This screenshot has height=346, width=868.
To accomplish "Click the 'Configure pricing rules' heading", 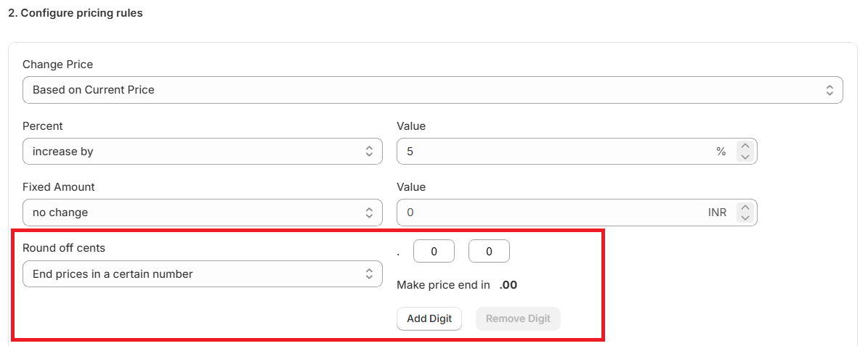I will pos(76,13).
